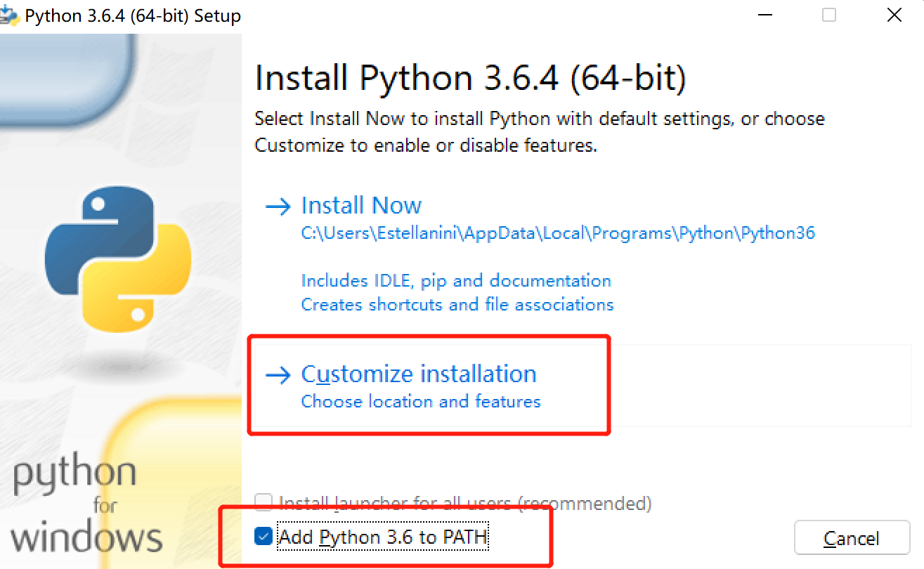Viewport: 924px width, 569px height.
Task: Click the arrow beside Customize installation
Action: (277, 375)
